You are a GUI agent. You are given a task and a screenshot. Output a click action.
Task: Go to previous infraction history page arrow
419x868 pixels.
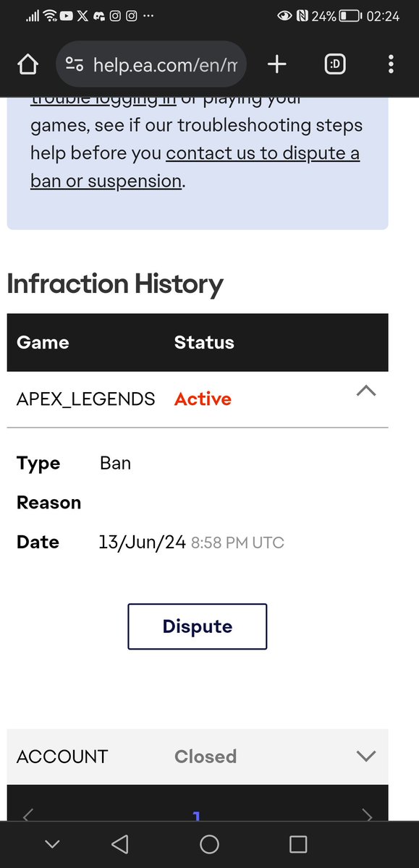point(27,815)
